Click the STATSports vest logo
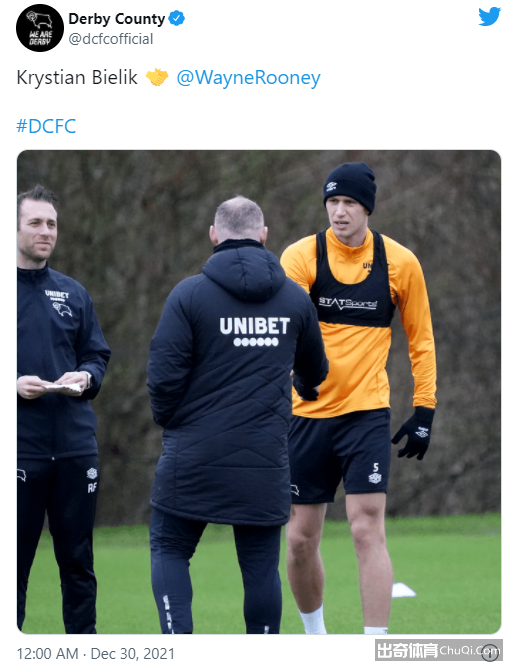Viewport: 513px width, 671px height. 347,303
